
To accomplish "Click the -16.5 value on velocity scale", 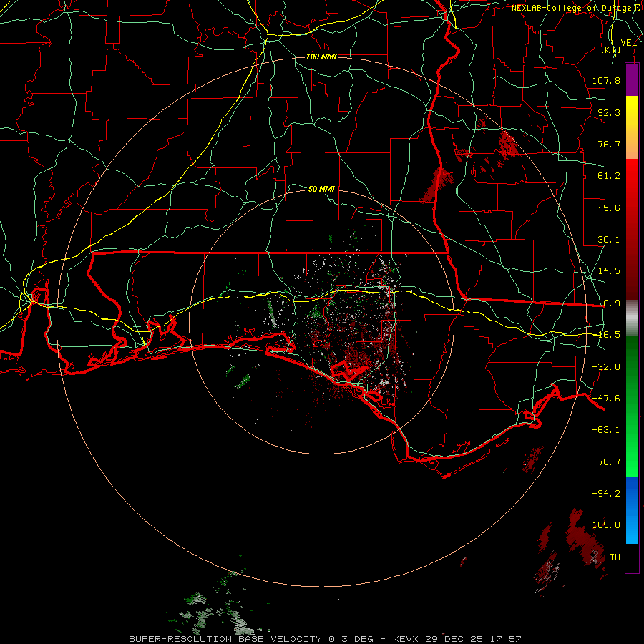I will (x=609, y=335).
